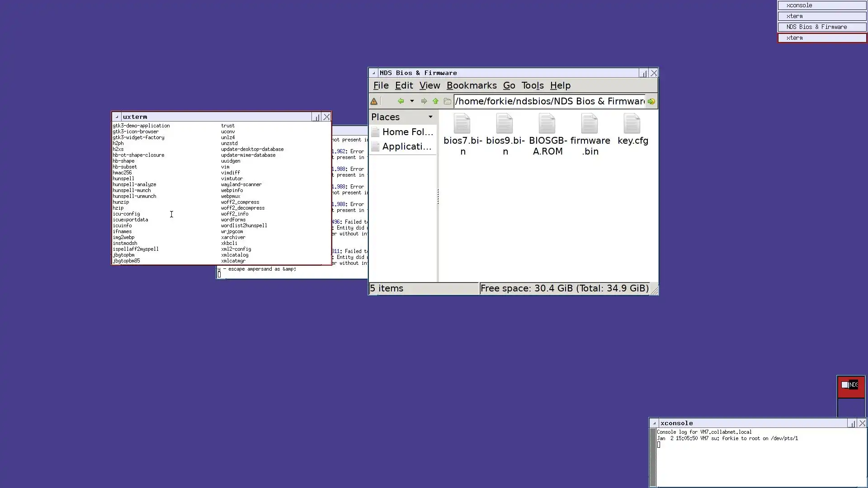Open the Bookmarks menu
868x488 pixels.
click(471, 85)
